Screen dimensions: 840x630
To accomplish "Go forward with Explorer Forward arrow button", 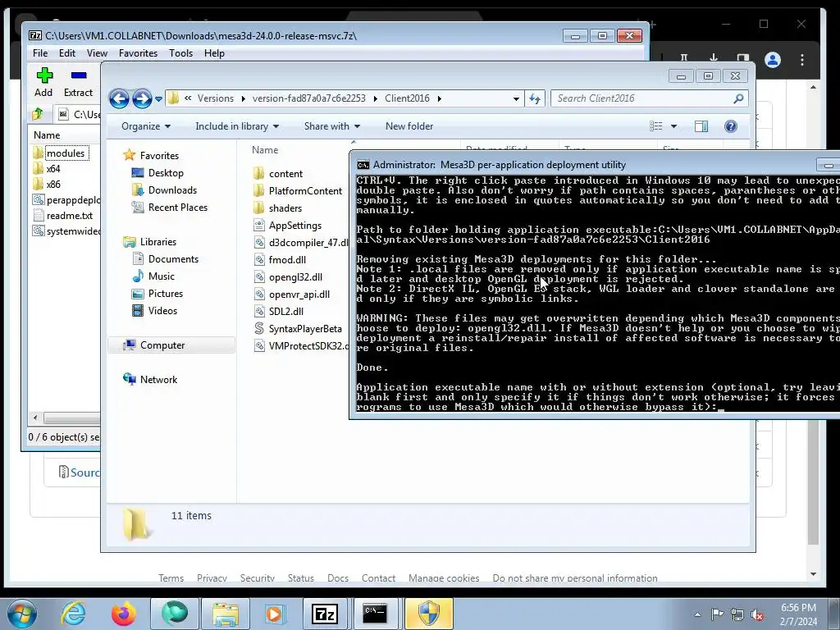I will tap(142, 98).
